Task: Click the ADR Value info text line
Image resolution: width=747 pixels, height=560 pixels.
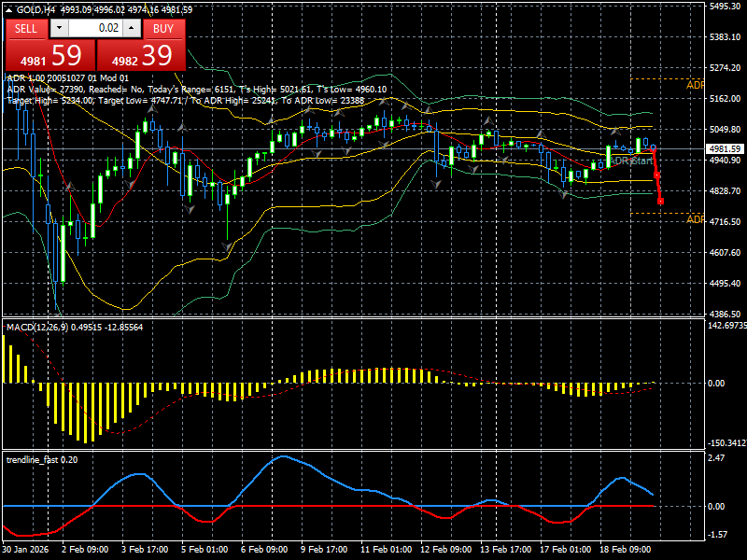Action: (197, 90)
